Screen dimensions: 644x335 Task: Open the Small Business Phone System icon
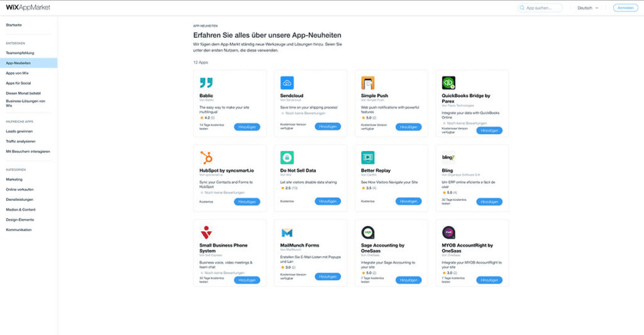point(206,232)
